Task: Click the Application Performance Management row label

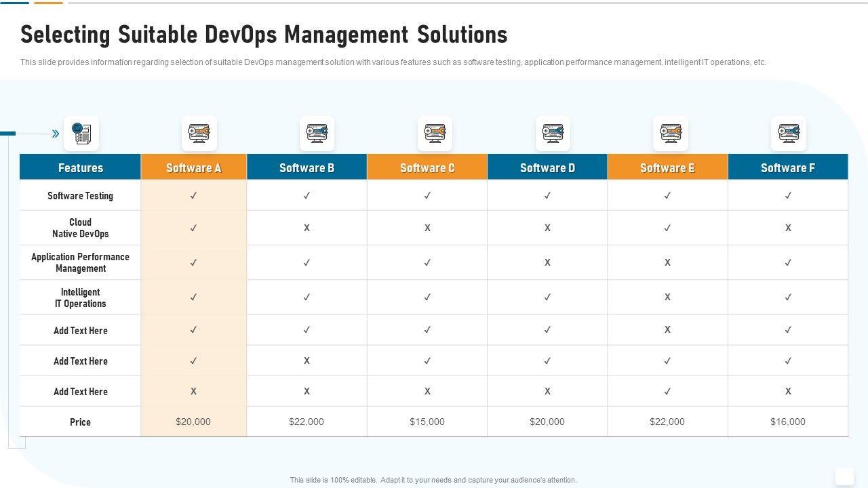Action: (80, 262)
